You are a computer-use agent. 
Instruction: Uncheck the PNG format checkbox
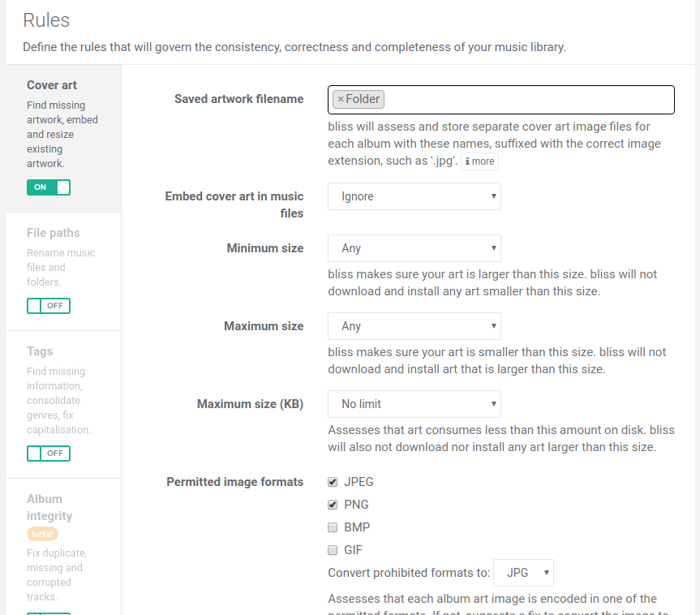click(x=333, y=505)
